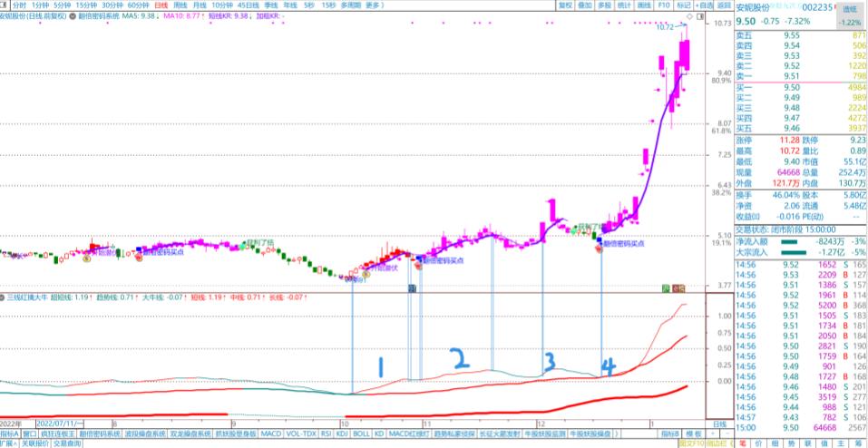Expand the 更多 period options
Screen dimensions: 868x448
pos(375,5)
